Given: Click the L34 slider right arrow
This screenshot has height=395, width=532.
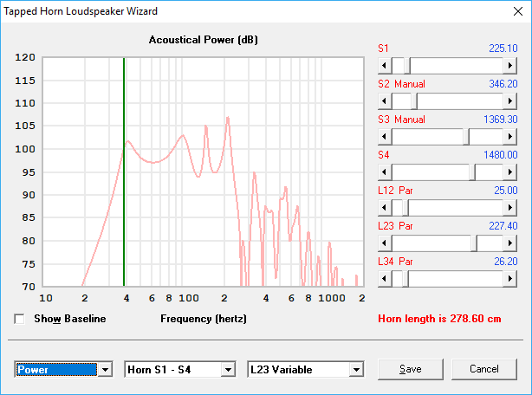Looking at the screenshot, I should [x=510, y=279].
